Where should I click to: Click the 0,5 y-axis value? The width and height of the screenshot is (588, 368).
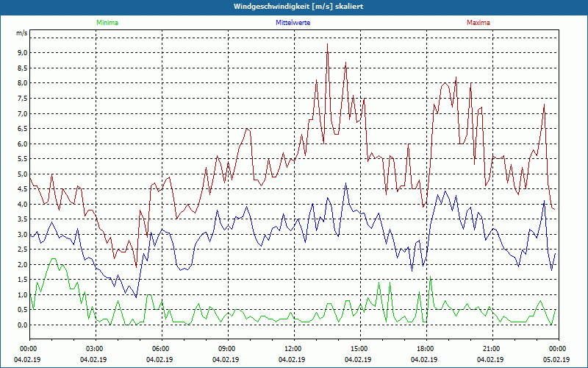coord(23,310)
